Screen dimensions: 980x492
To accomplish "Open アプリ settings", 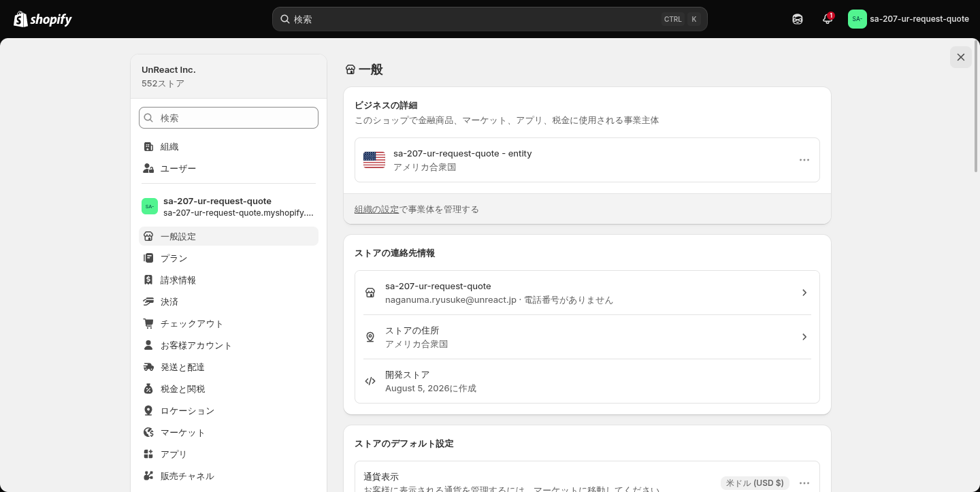I will 229,454.
